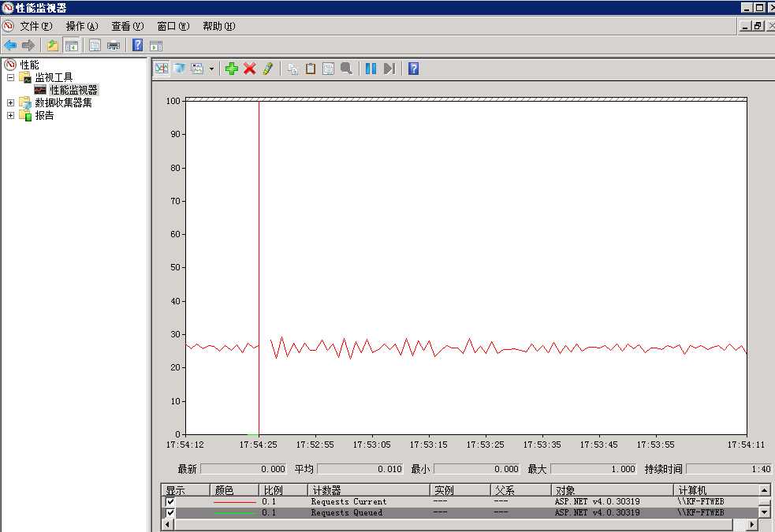Click the View Current Activity graph icon

162,69
